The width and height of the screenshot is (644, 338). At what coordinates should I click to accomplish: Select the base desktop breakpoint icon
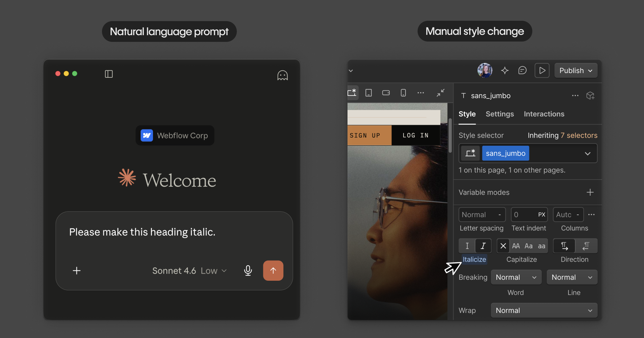coord(352,92)
